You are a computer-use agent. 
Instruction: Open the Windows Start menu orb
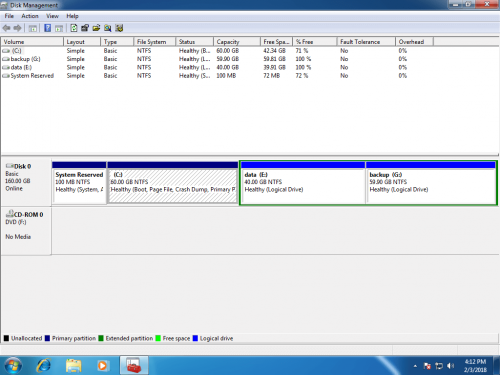[13, 366]
